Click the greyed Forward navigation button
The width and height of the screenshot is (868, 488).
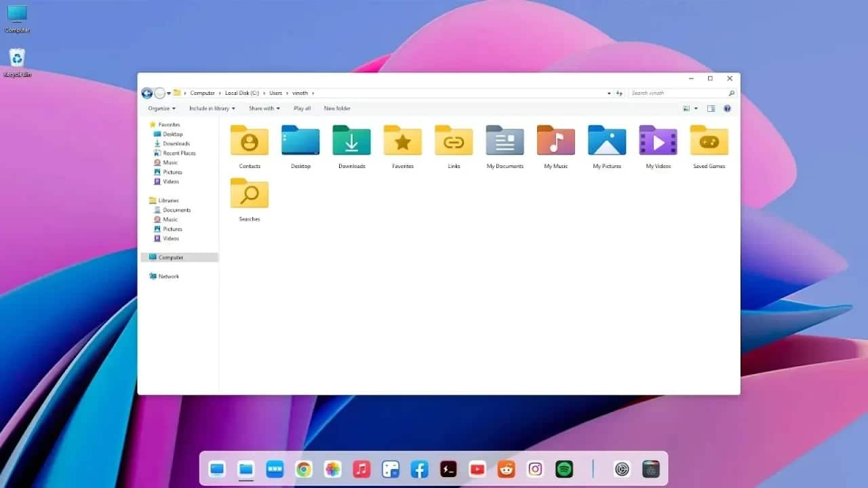(159, 94)
